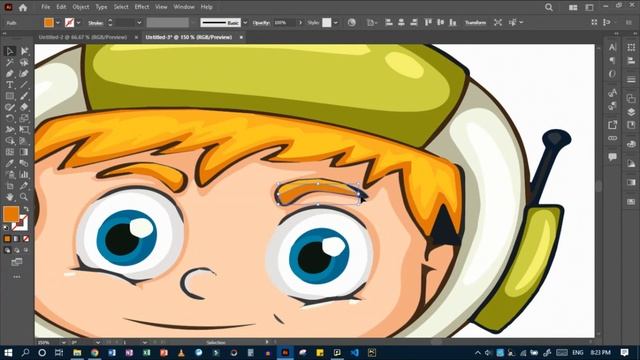This screenshot has width=640, height=360.
Task: Open the Effect menu
Action: [142, 7]
